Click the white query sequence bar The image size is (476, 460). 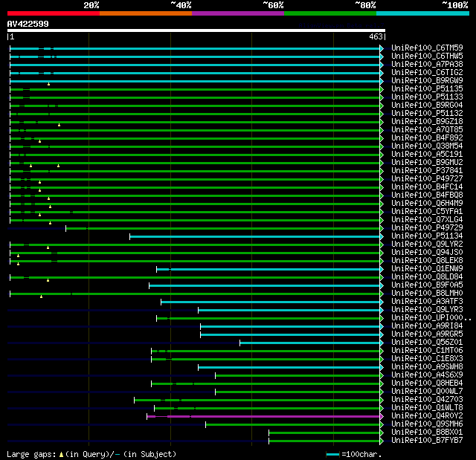click(196, 30)
